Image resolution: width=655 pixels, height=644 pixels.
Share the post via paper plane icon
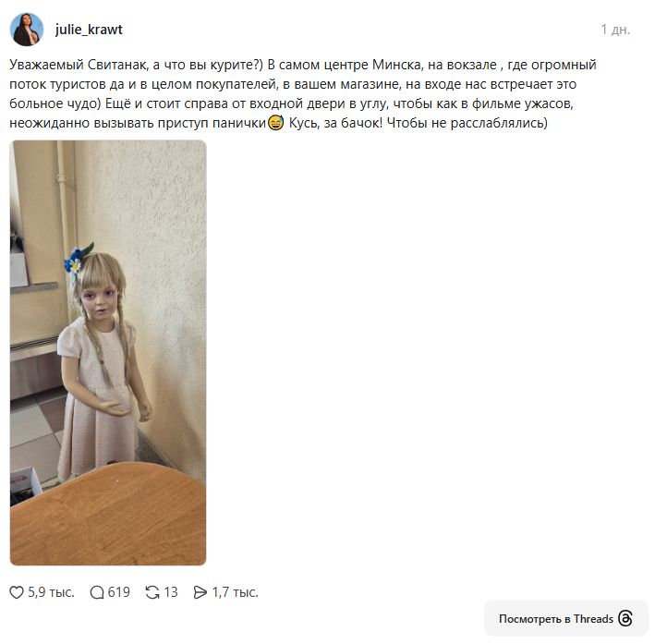click(200, 592)
